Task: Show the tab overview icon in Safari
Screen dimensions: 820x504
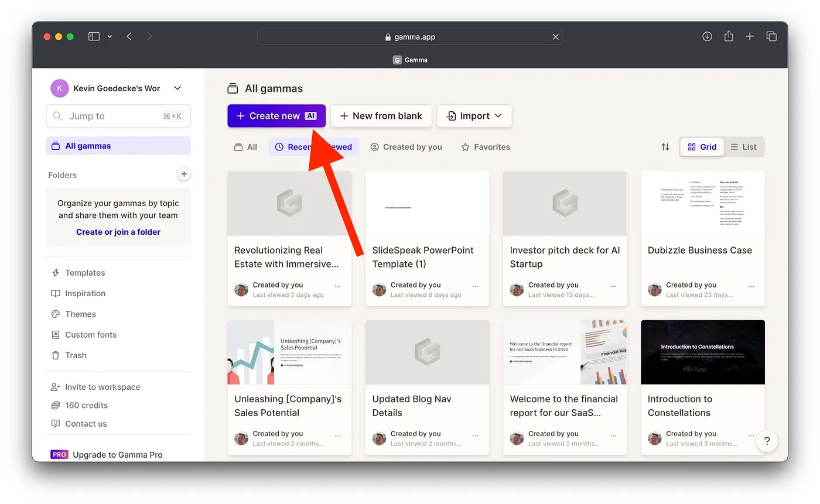Action: 771,36
